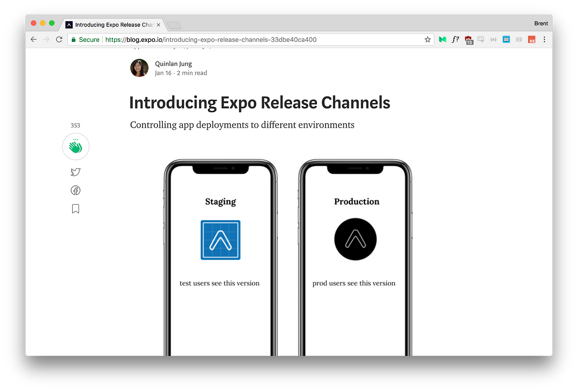Click "test users see this version" text
Screen dimensions: 578x392
point(220,283)
